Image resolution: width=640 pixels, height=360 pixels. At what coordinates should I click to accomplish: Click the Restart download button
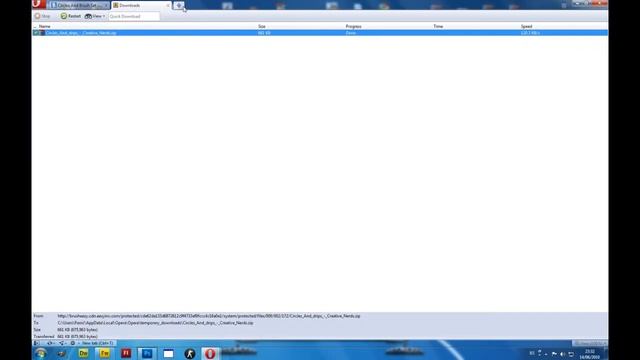click(71, 16)
